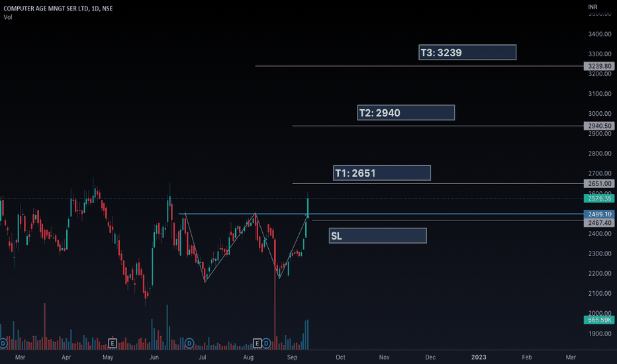Select the horizontal target line at 2940.50
Image resolution: width=617 pixels, height=364 pixels.
pyautogui.click(x=438, y=126)
